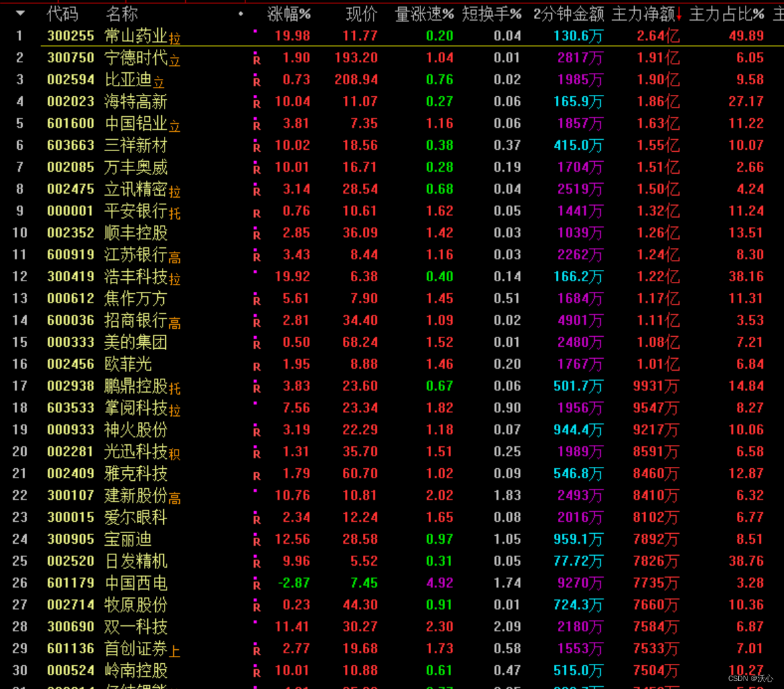
Task: Click the 193.20 price of 宁德时代
Action: [x=356, y=58]
